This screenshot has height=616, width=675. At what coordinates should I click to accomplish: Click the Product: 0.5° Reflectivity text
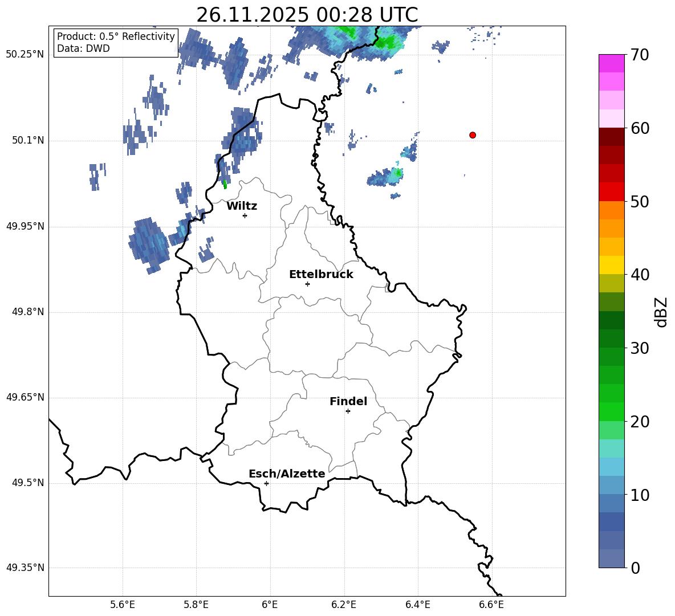click(x=116, y=36)
